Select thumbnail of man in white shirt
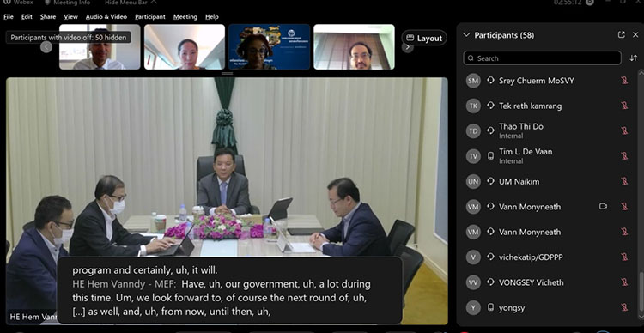The image size is (644, 333). click(x=100, y=47)
